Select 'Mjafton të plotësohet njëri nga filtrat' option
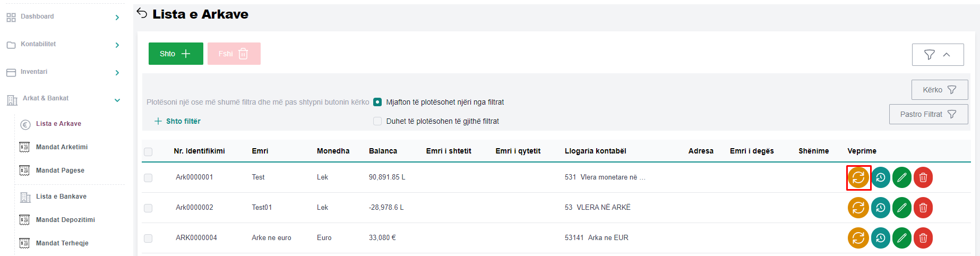The width and height of the screenshot is (980, 256). (377, 102)
